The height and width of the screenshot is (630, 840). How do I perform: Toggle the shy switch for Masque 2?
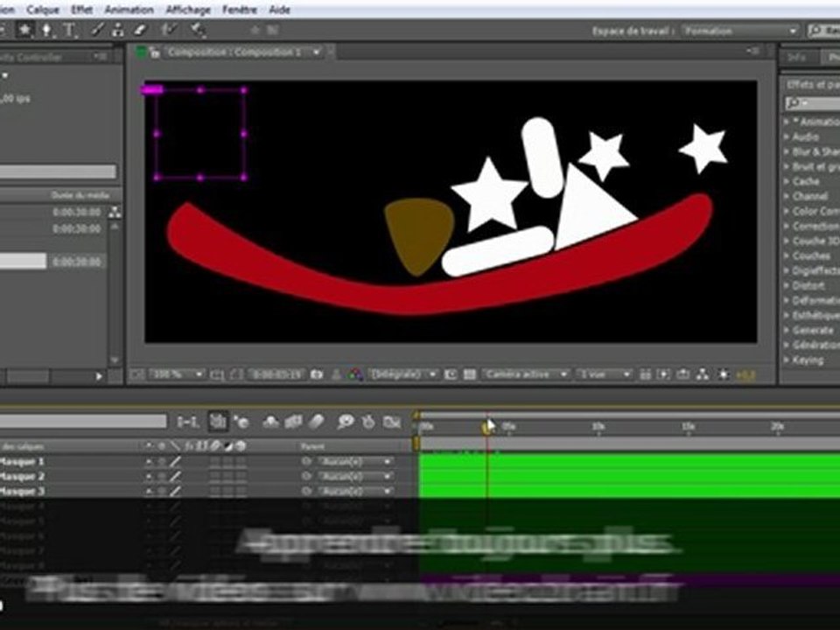point(149,476)
